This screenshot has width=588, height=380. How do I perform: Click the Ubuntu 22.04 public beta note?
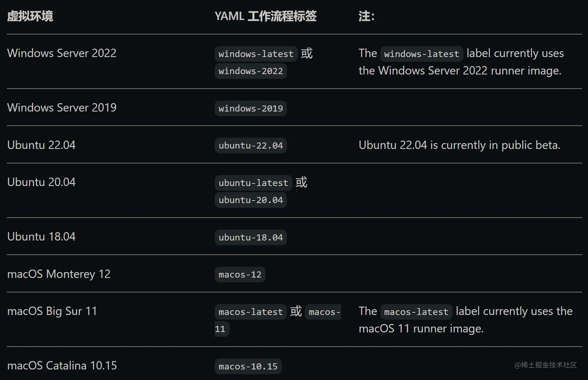[x=459, y=145]
